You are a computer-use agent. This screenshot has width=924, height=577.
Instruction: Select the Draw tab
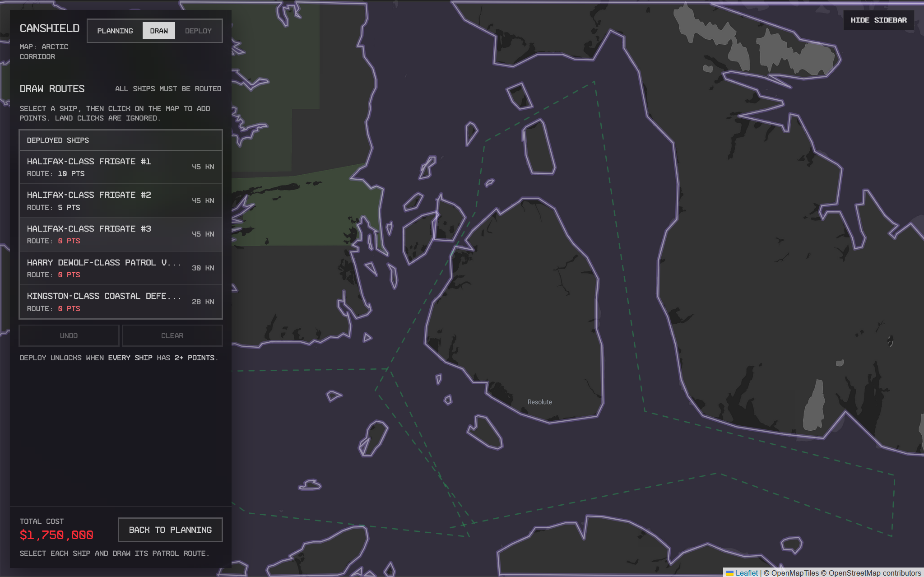click(x=159, y=31)
